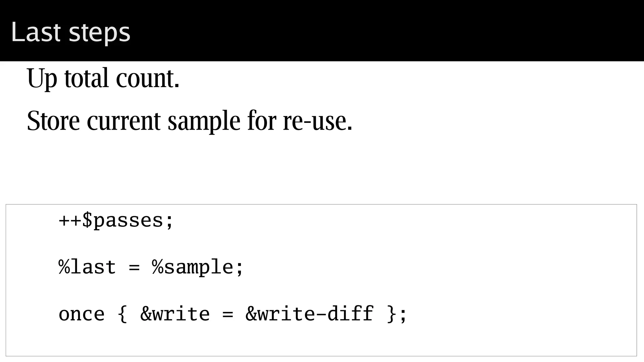The width and height of the screenshot is (644, 362).
Task: Click the closing "};" in the code
Action: tap(397, 314)
